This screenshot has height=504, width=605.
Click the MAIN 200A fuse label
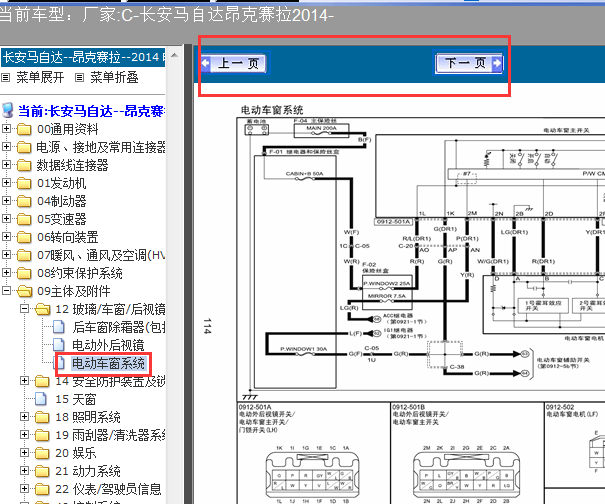tap(321, 128)
